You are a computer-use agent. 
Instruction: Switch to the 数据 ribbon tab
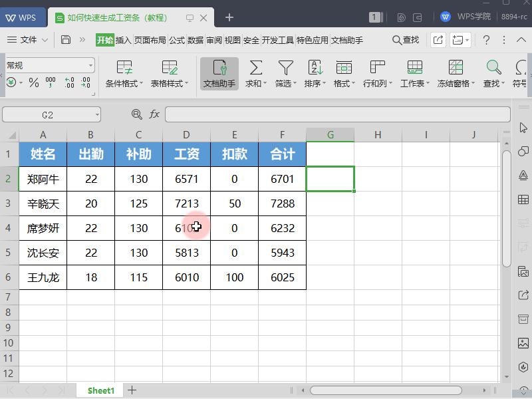(196, 40)
